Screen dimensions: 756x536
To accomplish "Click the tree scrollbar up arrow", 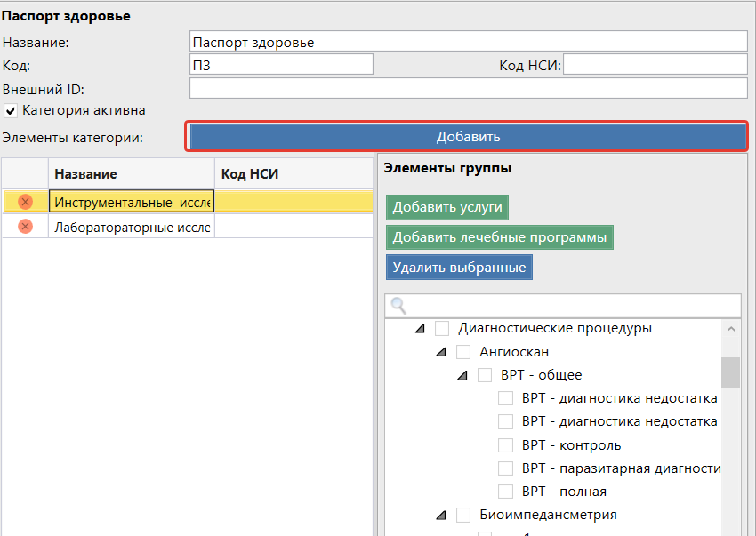I will tap(730, 329).
